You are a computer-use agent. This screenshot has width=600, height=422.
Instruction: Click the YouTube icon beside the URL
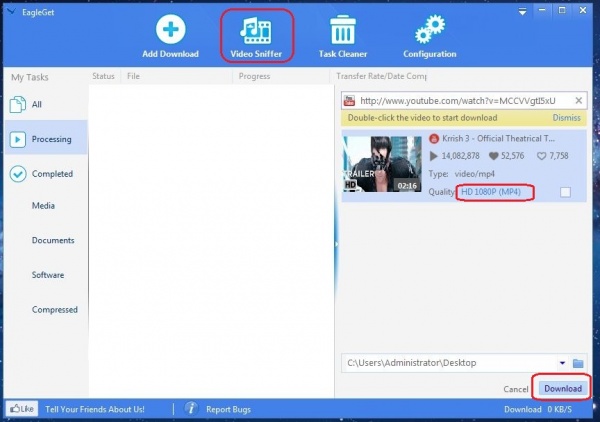pyautogui.click(x=349, y=101)
